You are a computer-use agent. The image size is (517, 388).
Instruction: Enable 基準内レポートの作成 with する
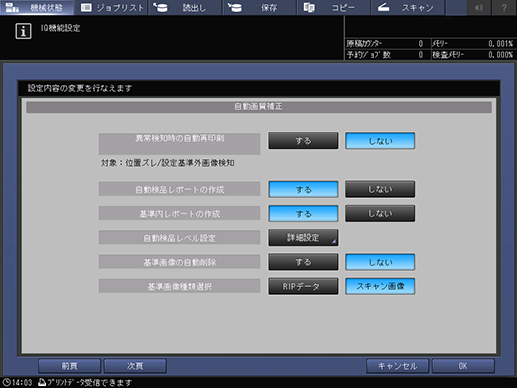pyautogui.click(x=303, y=214)
